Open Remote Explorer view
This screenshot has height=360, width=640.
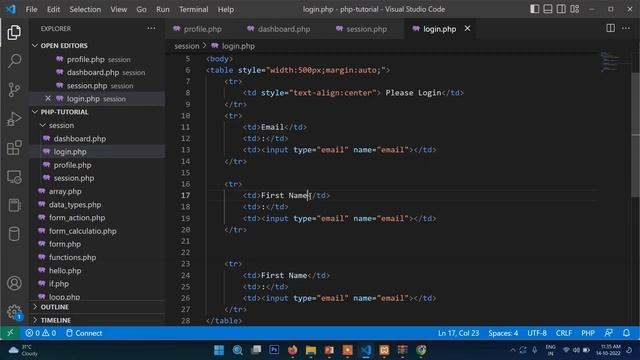tap(14, 177)
